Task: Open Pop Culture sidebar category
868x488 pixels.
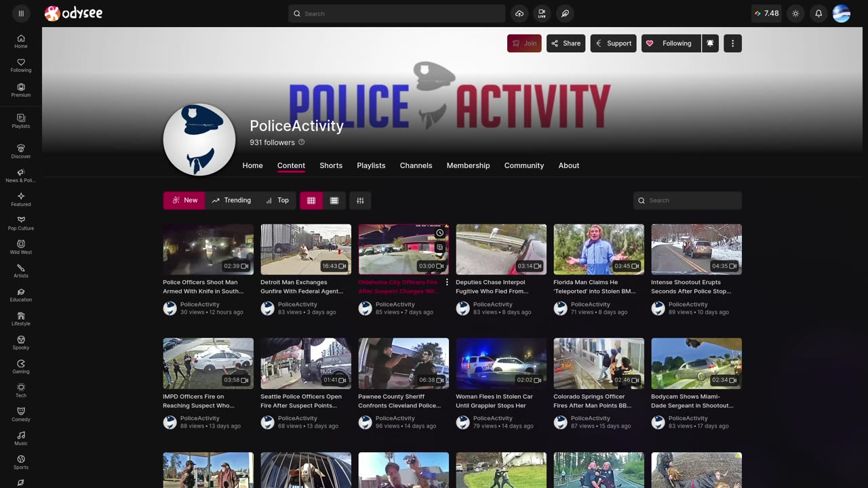Action: (21, 224)
